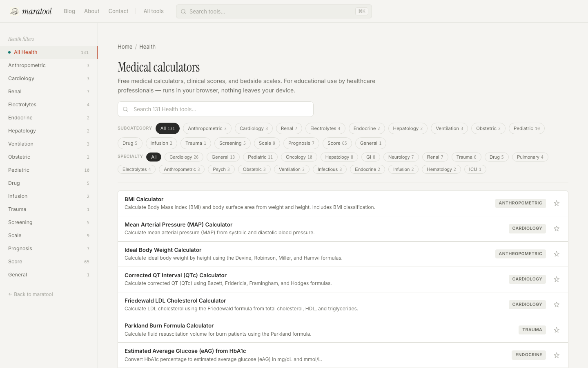Filter sidebar by Drug

pyautogui.click(x=49, y=183)
